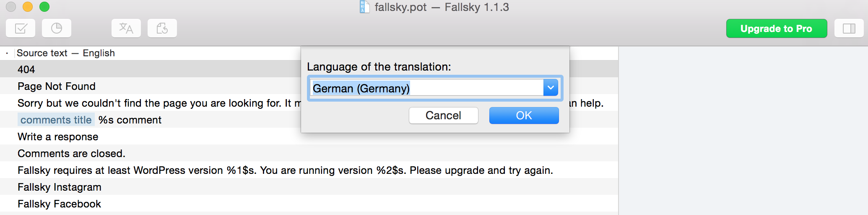Click the Validate translations checkmark icon

(21, 29)
